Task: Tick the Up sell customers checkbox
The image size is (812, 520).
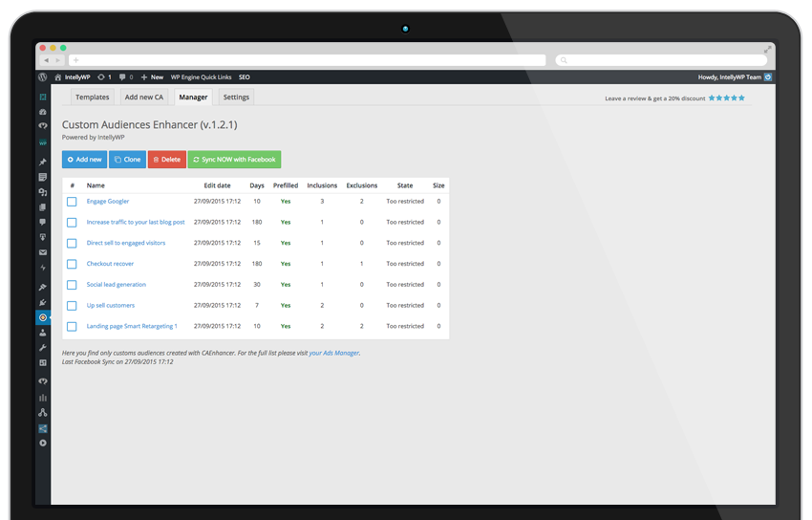Action: click(72, 306)
